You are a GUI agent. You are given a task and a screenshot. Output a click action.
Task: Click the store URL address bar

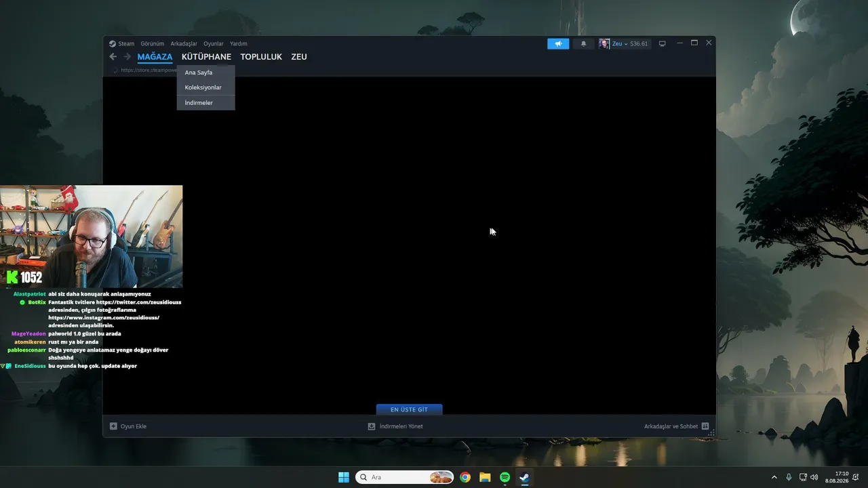(x=148, y=70)
